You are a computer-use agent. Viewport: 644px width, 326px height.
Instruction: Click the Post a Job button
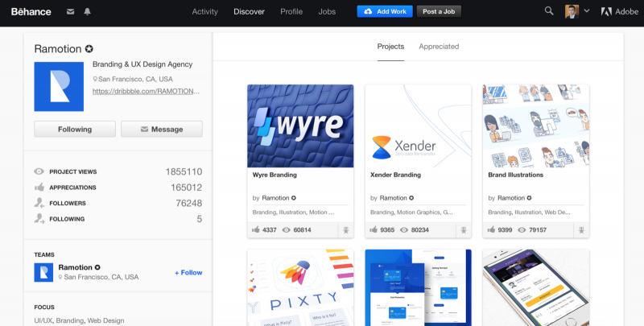439,11
